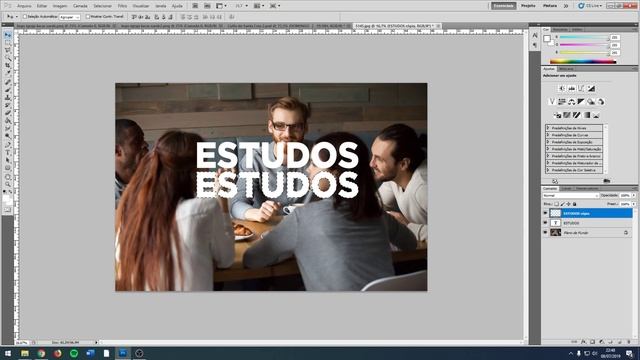Select the Rectangular Marquee tool
640x360 pixels.
click(8, 42)
